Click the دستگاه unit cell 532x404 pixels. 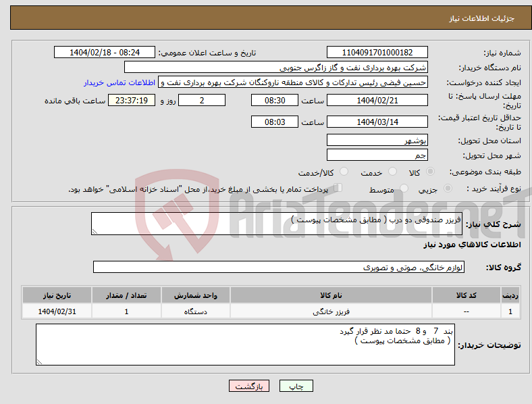pyautogui.click(x=196, y=311)
